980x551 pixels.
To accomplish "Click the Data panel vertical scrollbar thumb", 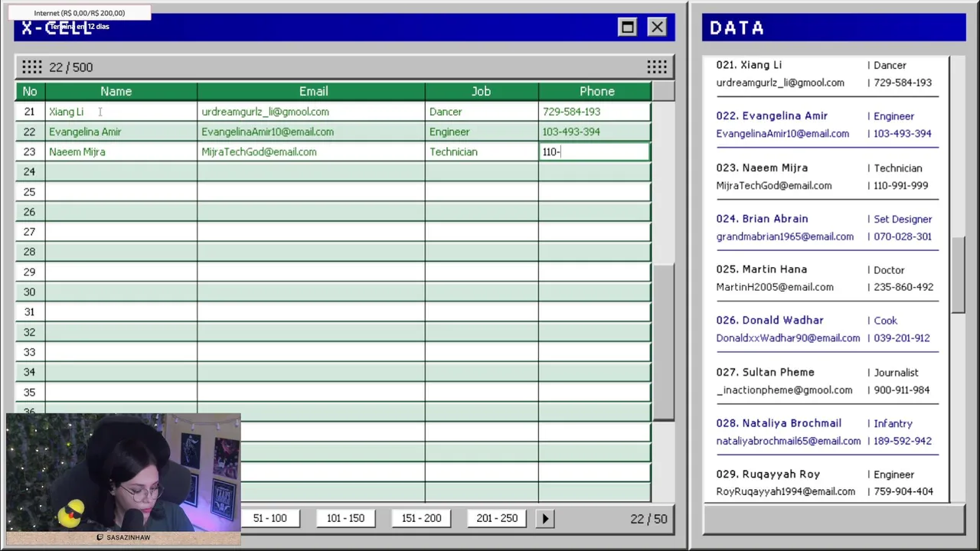I will pyautogui.click(x=959, y=274).
